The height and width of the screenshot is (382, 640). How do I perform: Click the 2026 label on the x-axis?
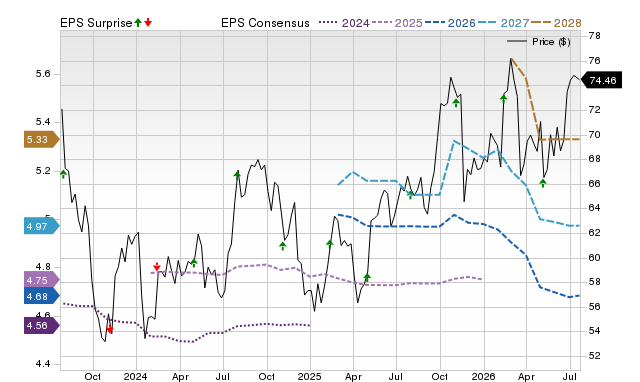pos(483,376)
